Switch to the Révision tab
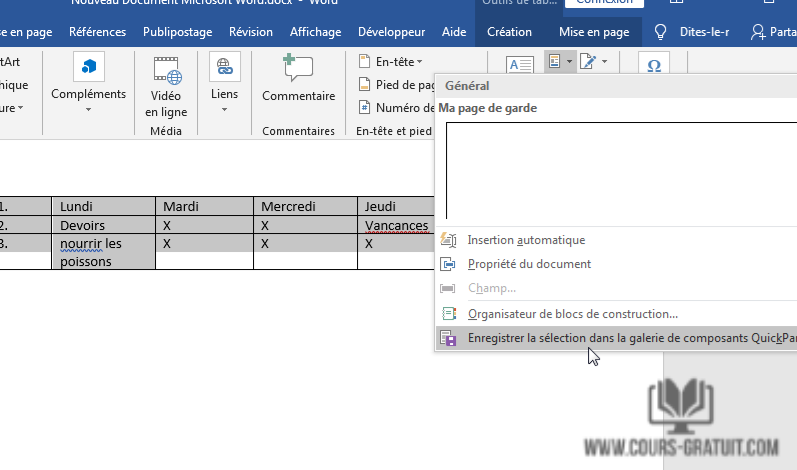The image size is (797, 470). click(x=250, y=32)
